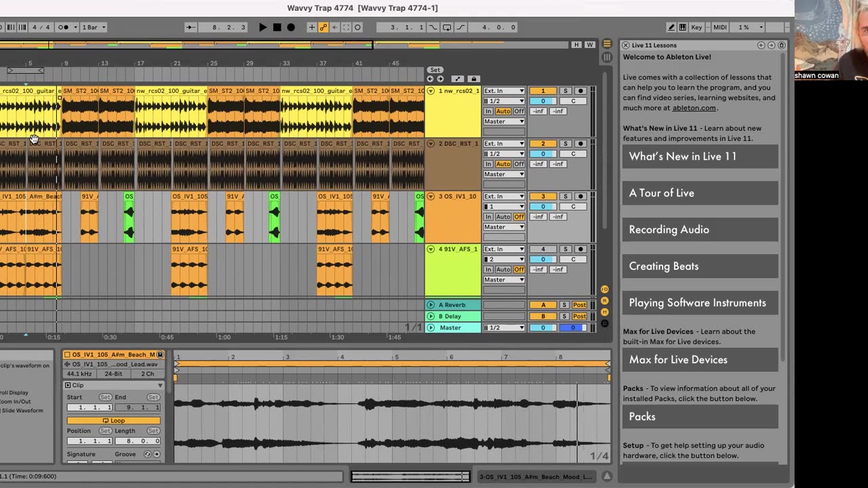Click the Master cue volume blue slider
This screenshot has width=868, height=488.
[573, 328]
